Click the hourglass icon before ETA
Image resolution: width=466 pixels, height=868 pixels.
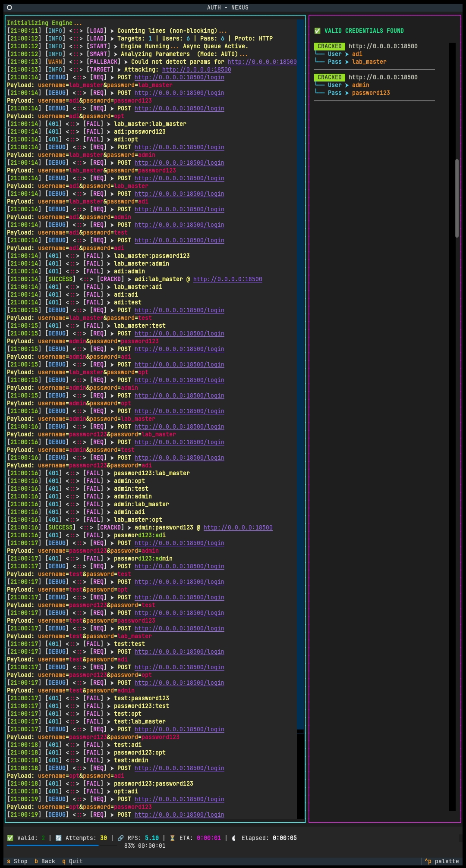pyautogui.click(x=173, y=838)
